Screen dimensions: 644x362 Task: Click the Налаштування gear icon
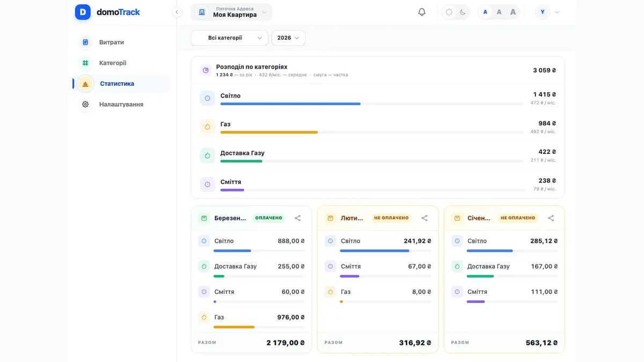[x=85, y=104]
